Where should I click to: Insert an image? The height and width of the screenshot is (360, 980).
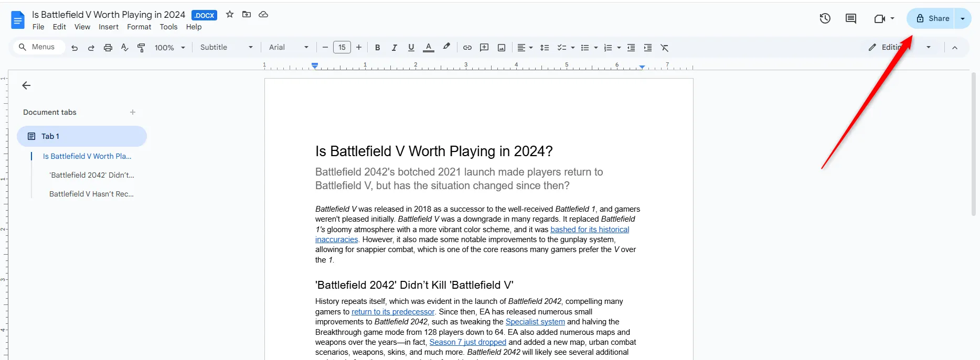[x=502, y=48]
